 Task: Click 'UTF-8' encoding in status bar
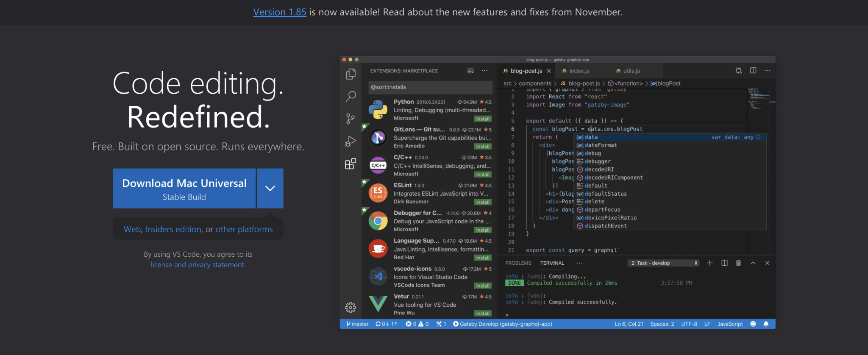pyautogui.click(x=689, y=324)
